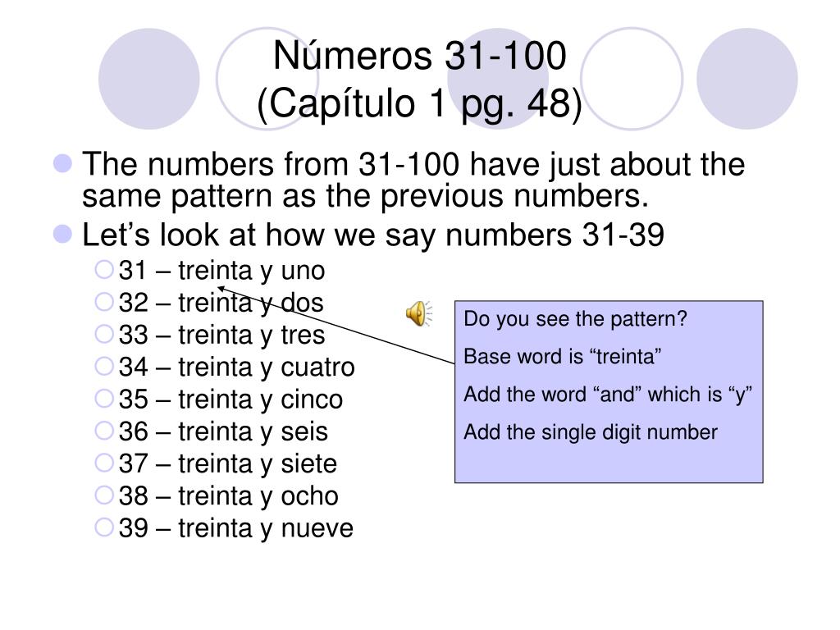The image size is (840, 630).
Task: Select the bullet beside 32 – treinta y dos
Action: pos(104,302)
